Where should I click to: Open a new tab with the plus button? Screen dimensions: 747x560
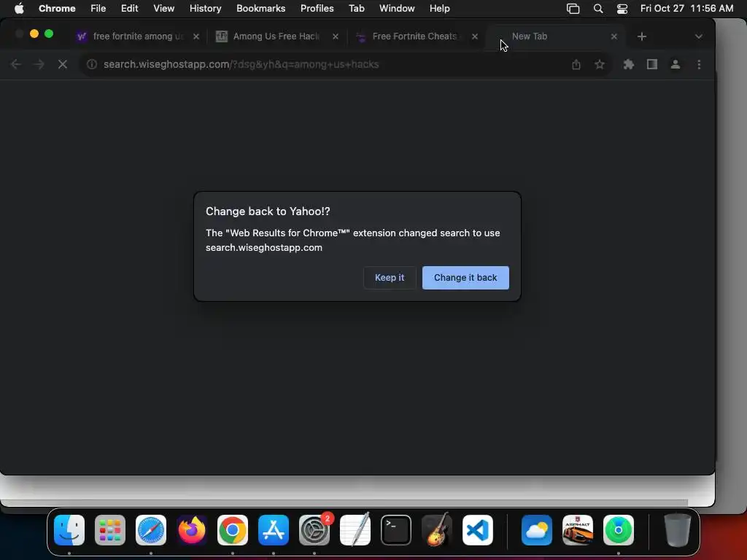coord(642,36)
